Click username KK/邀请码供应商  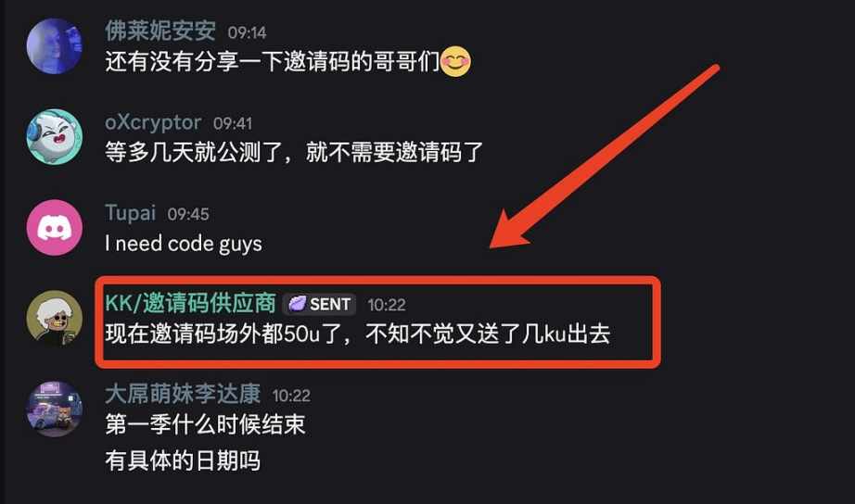pyautogui.click(x=190, y=304)
